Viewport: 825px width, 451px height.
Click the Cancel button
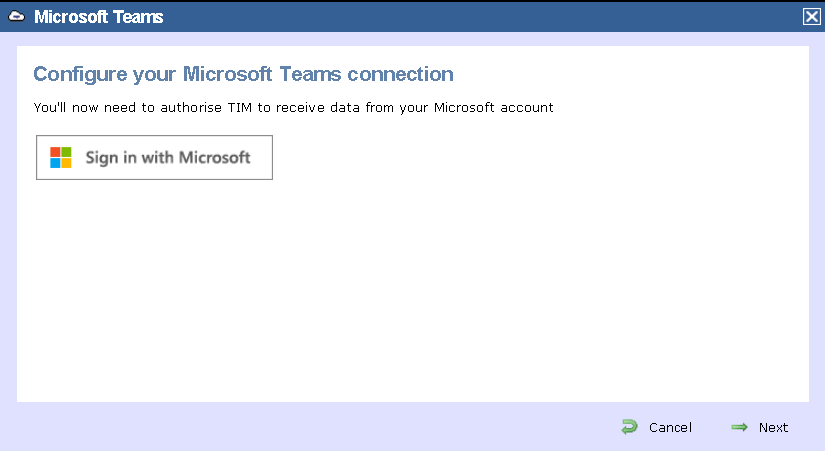point(657,427)
